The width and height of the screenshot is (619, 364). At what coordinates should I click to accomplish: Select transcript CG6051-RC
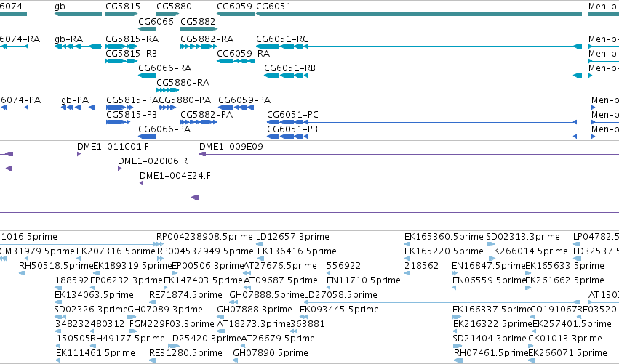coord(419,46)
